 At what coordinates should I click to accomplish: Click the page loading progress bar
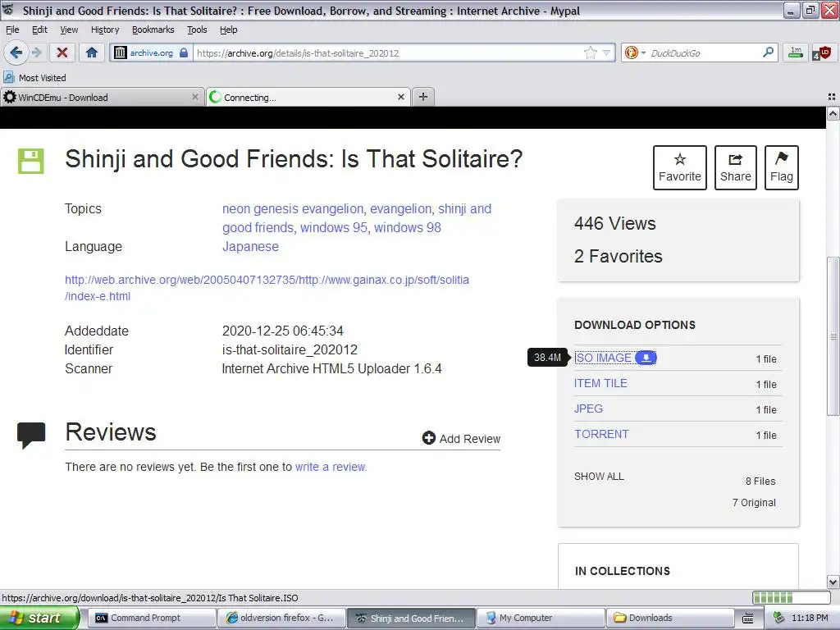click(791, 597)
